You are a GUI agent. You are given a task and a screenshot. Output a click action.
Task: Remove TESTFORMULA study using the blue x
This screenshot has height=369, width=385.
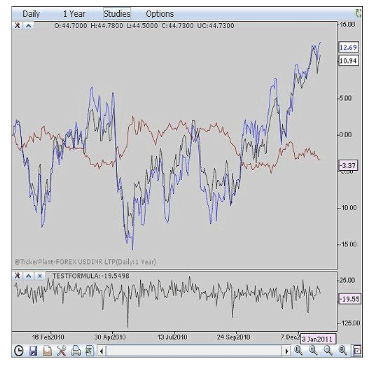click(40, 276)
